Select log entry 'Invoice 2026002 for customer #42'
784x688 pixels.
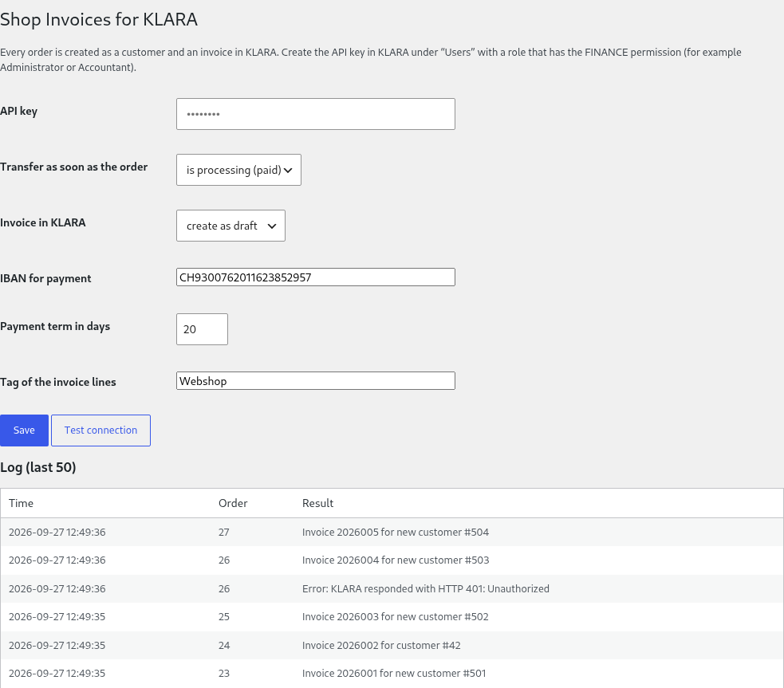pos(381,645)
